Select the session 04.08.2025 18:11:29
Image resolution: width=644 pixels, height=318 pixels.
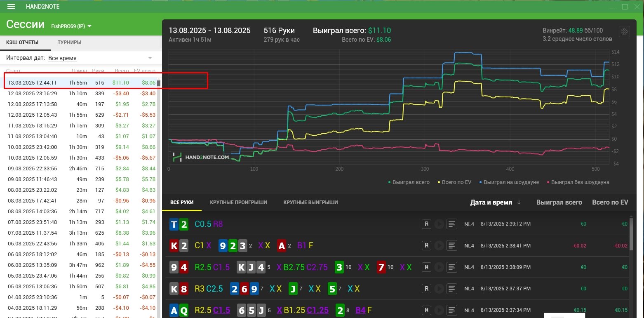[81, 308]
